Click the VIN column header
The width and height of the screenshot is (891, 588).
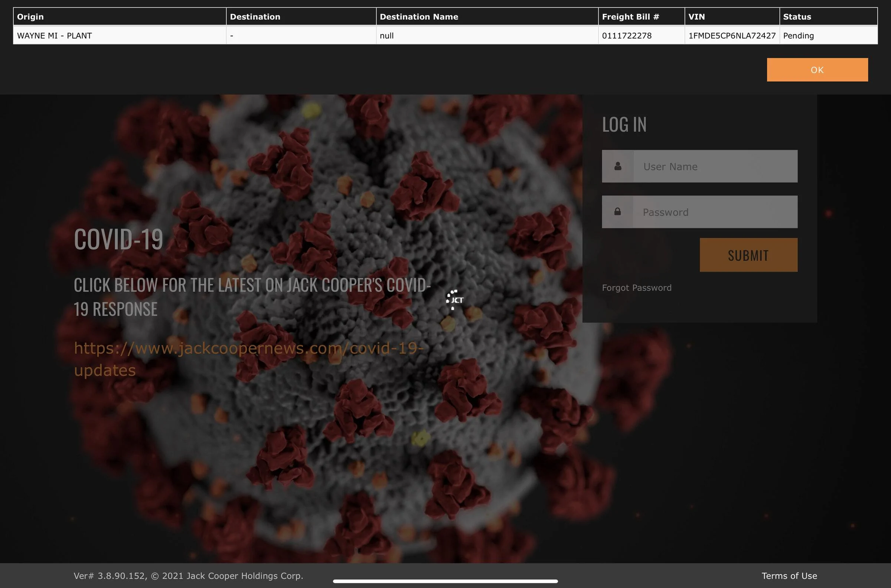pos(732,16)
